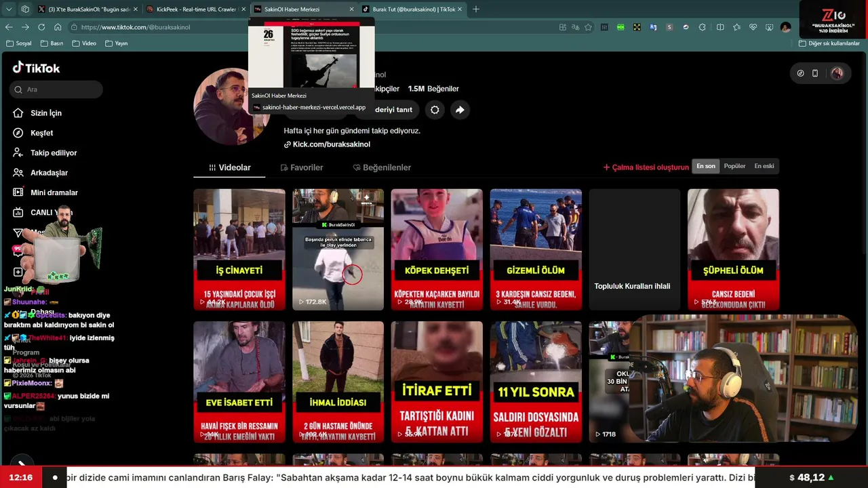Click Çalma listesi oluşturun link
The width and height of the screenshot is (868, 488).
pos(646,167)
